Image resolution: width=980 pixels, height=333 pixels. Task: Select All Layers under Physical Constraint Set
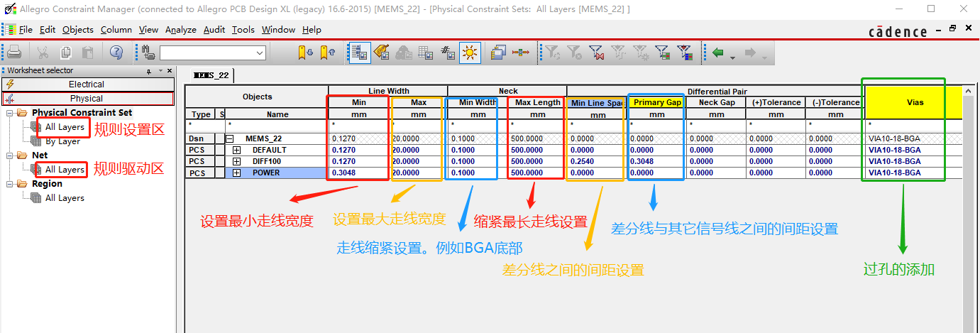[x=65, y=127]
